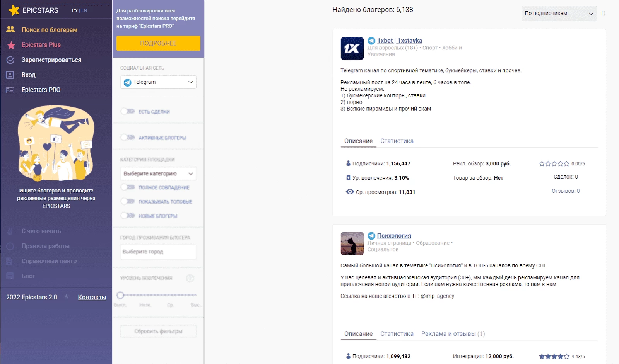The width and height of the screenshot is (619, 364).
Task: Click the sort direction arrows icon
Action: [603, 14]
